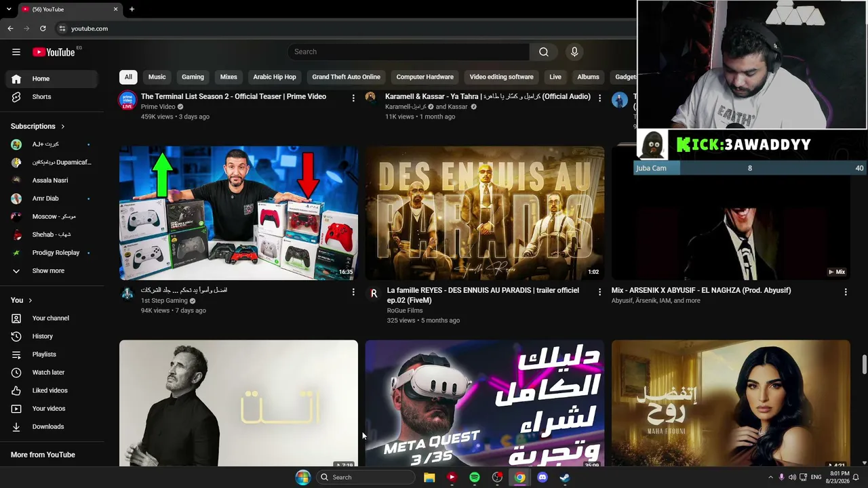The height and width of the screenshot is (488, 868).
Task: Select the Gaming filter chip
Action: 193,77
